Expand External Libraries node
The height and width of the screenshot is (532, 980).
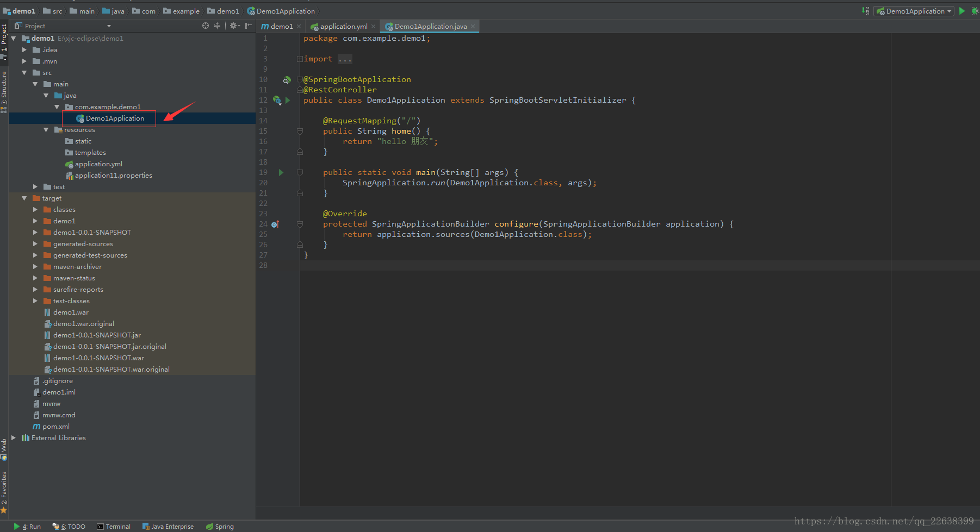(x=14, y=437)
